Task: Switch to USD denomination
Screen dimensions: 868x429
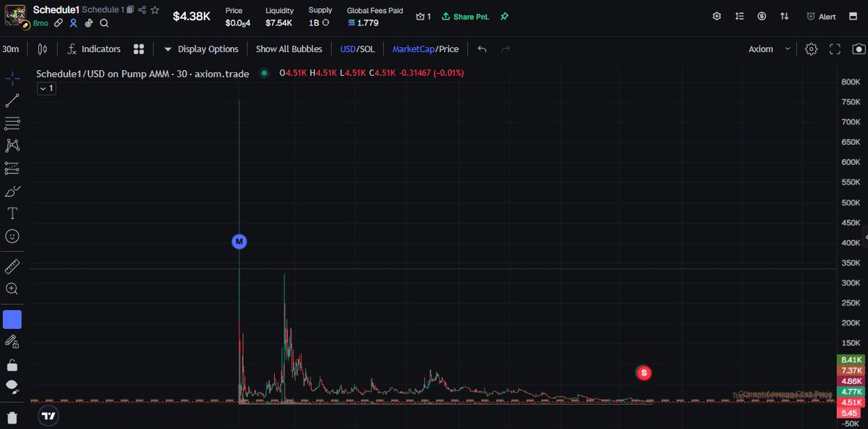Action: 348,49
